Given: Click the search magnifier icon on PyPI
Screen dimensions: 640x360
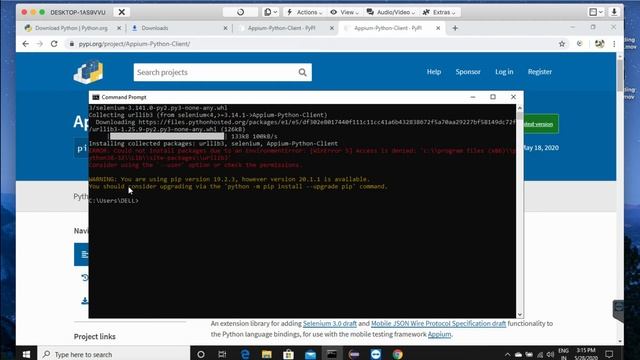Looking at the screenshot, I should (x=302, y=72).
